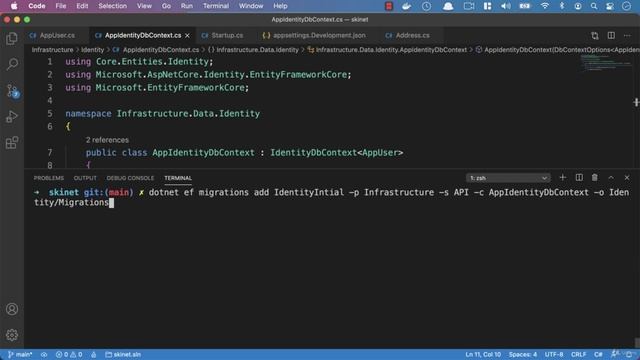The width and height of the screenshot is (640, 360).
Task: Click Spaces: 4 indentation setting
Action: pyautogui.click(x=523, y=354)
